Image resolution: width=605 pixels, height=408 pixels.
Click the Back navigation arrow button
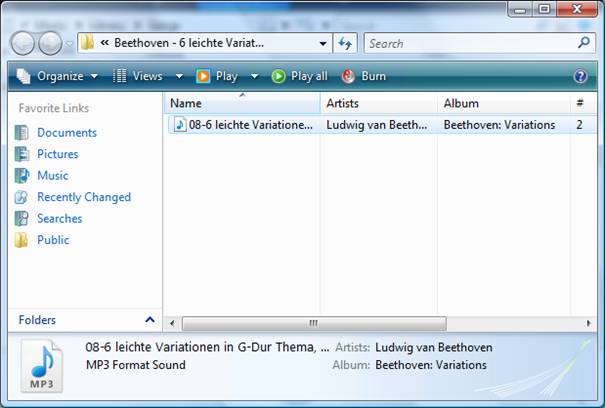coord(24,43)
